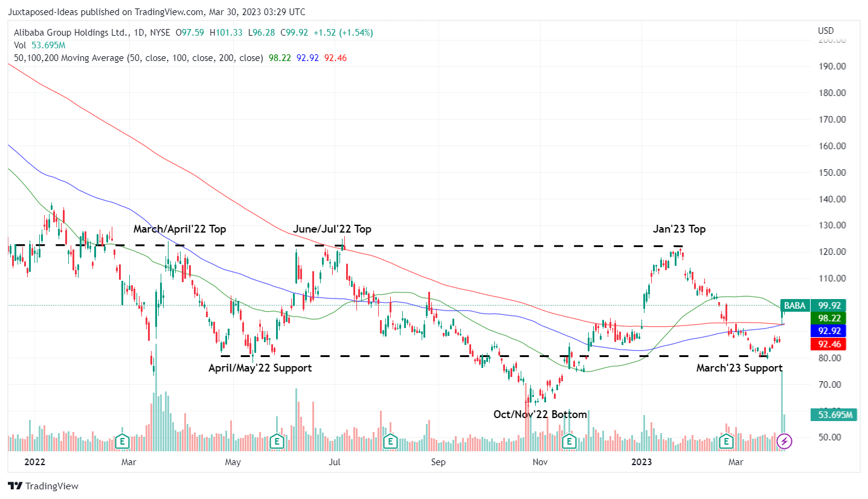Click the USD currency label
The height and width of the screenshot is (499, 868).
pyautogui.click(x=826, y=31)
